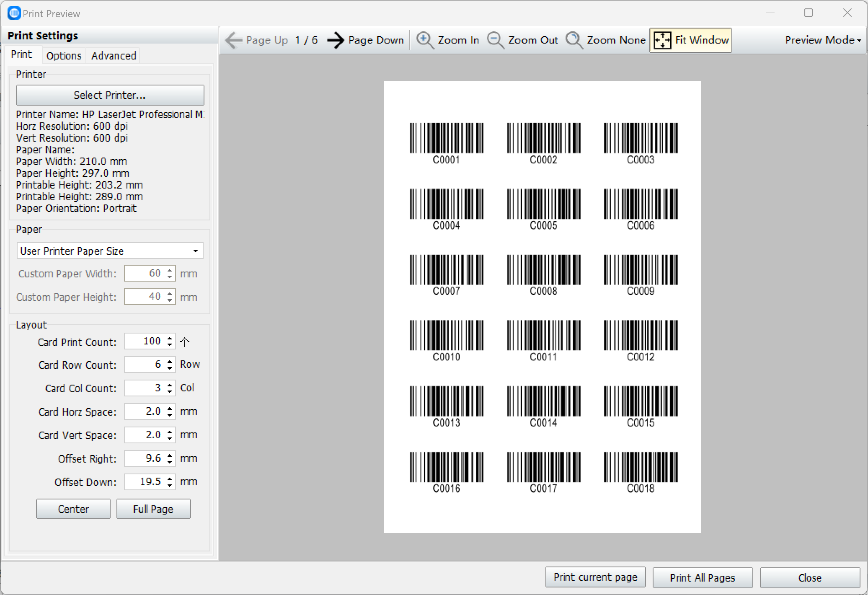Image resolution: width=868 pixels, height=595 pixels.
Task: Decrease Card Row Count with down arrow
Action: point(170,368)
